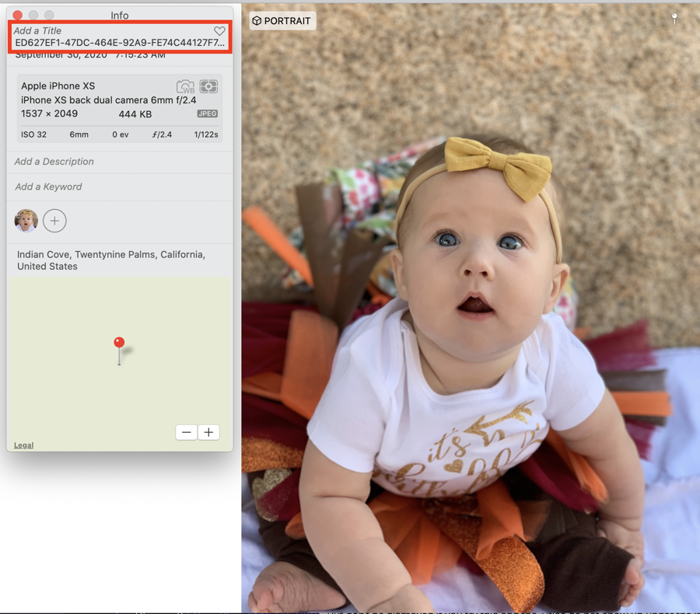Click the red map pin
700x614 pixels.
pyautogui.click(x=119, y=343)
